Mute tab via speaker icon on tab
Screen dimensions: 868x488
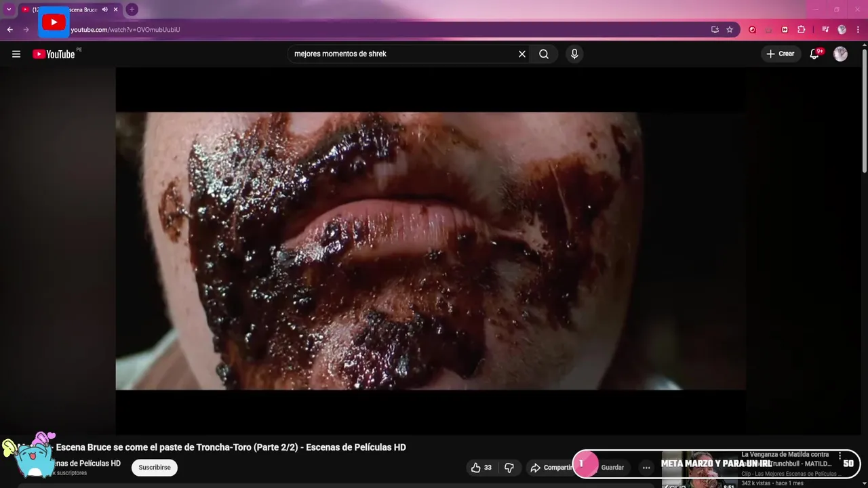[x=104, y=9]
